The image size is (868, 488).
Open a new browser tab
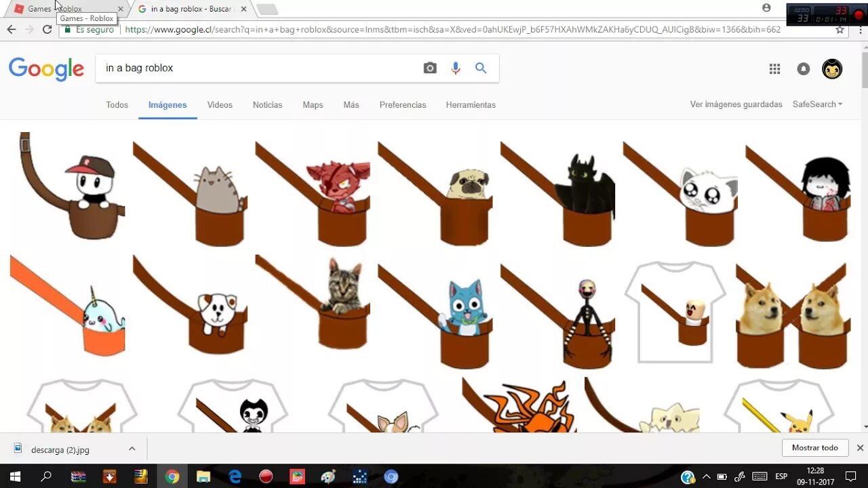coord(267,9)
